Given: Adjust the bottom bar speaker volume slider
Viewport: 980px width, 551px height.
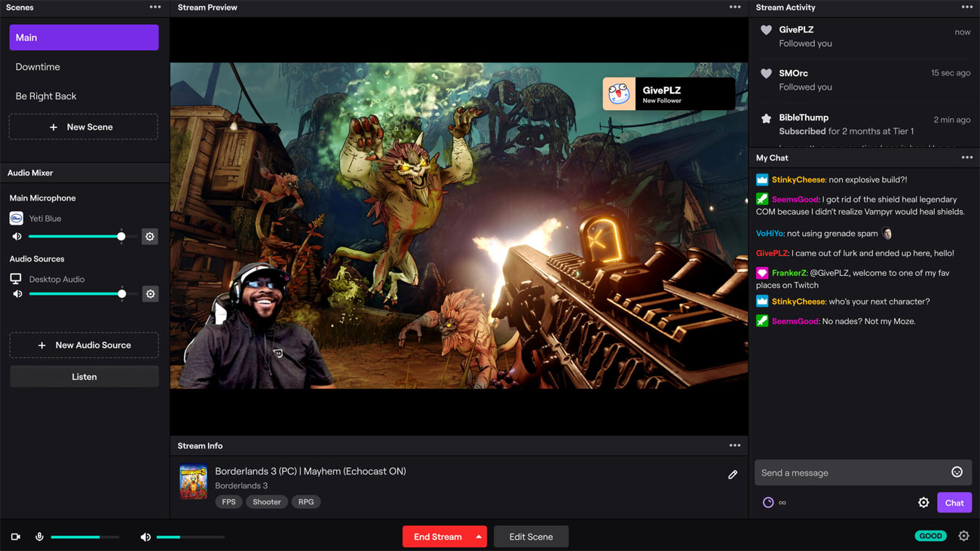Looking at the screenshot, I should [x=190, y=537].
